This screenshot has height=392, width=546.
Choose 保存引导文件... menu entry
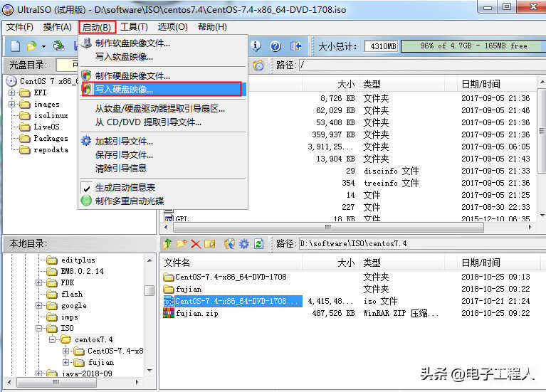(x=162, y=154)
